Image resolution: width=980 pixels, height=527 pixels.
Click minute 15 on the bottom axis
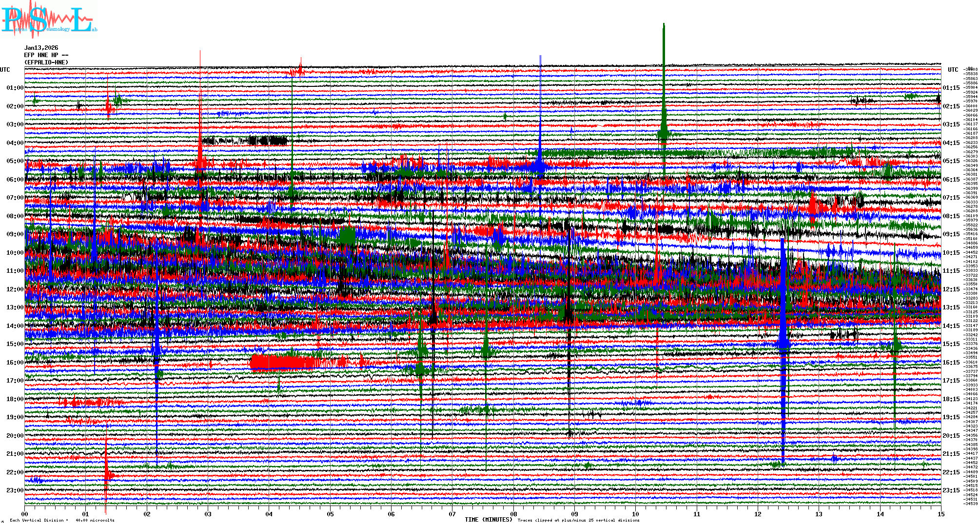pos(941,514)
